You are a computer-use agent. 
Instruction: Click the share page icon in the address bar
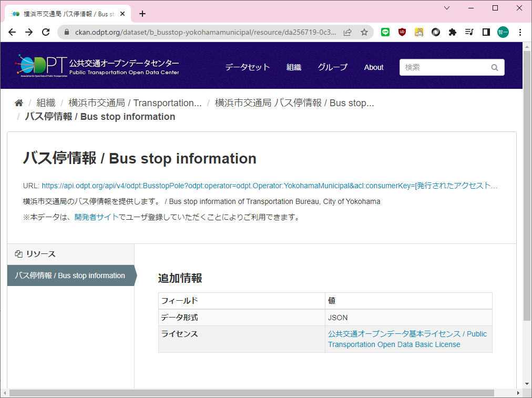point(347,32)
